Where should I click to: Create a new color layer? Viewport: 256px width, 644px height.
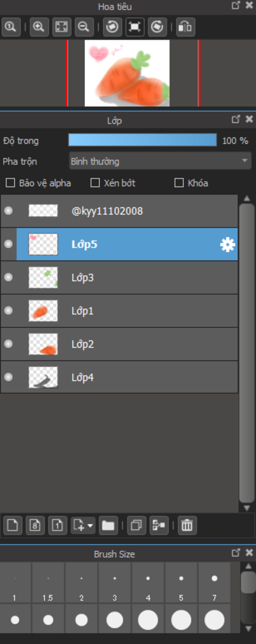coord(12,525)
